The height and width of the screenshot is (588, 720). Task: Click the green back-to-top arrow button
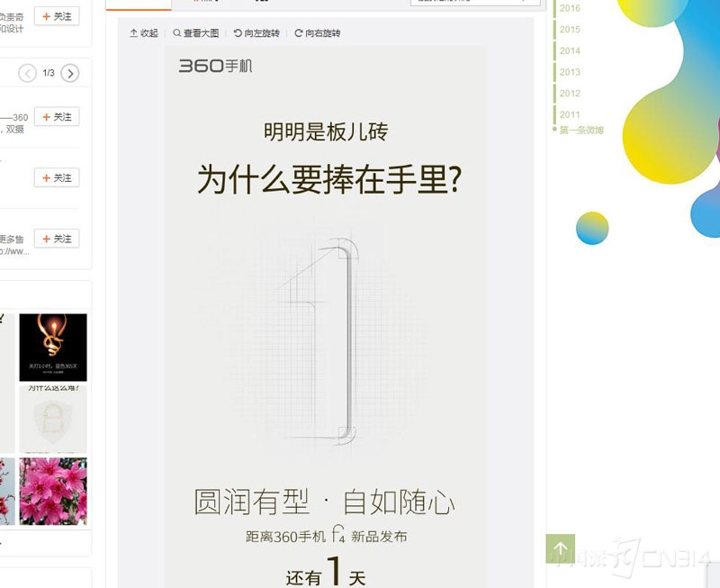tap(560, 548)
